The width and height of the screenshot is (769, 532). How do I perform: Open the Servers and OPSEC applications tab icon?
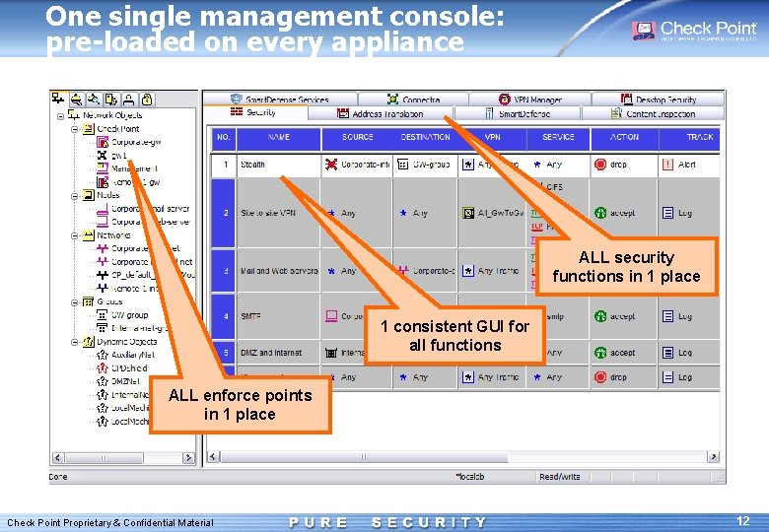110,100
